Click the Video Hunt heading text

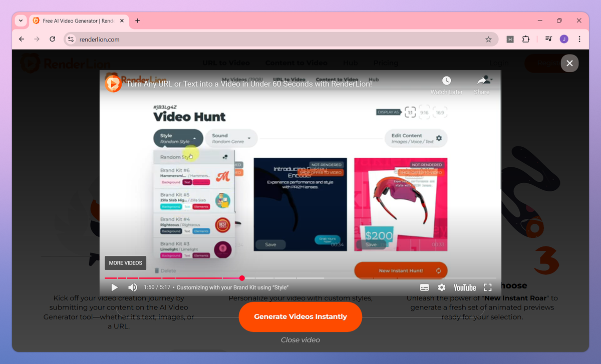click(189, 117)
